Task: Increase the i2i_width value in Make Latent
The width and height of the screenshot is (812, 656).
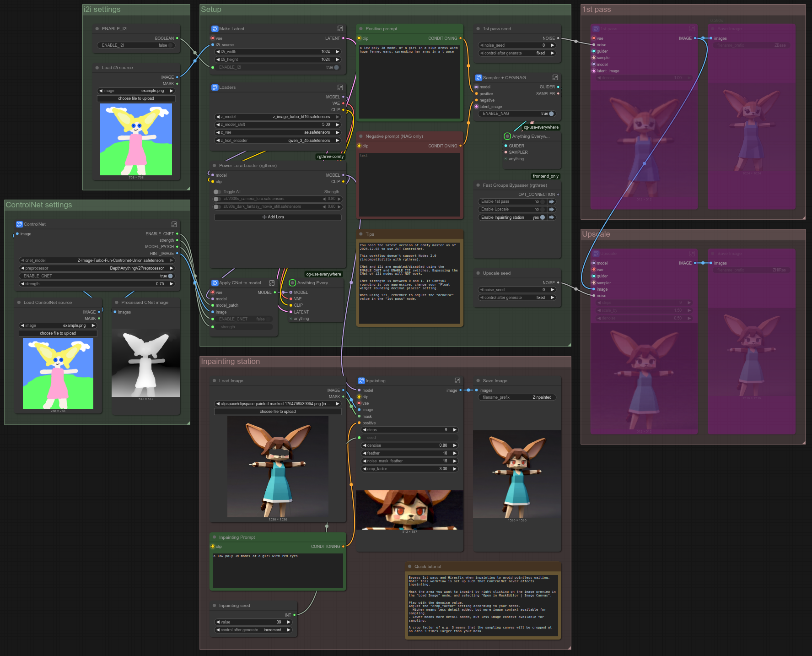Action: point(338,52)
